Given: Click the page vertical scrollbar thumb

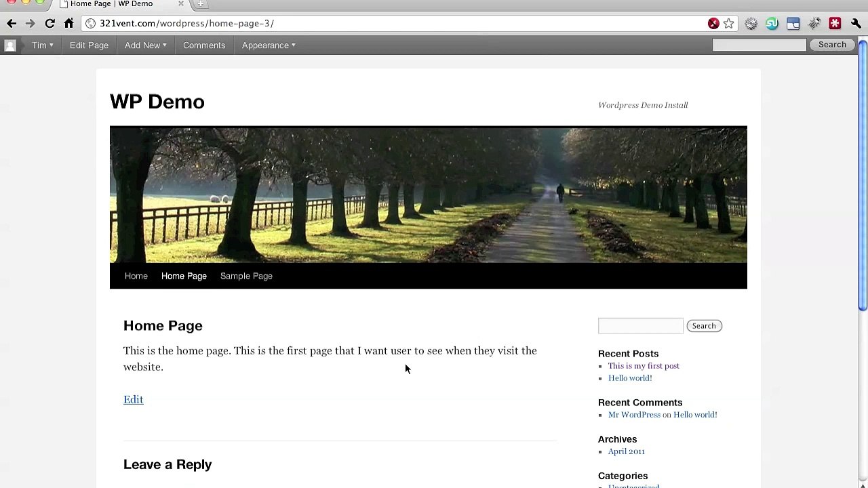Looking at the screenshot, I should [863, 175].
